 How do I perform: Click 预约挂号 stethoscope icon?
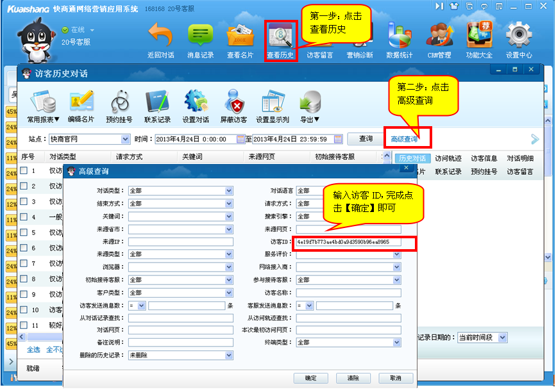[119, 102]
